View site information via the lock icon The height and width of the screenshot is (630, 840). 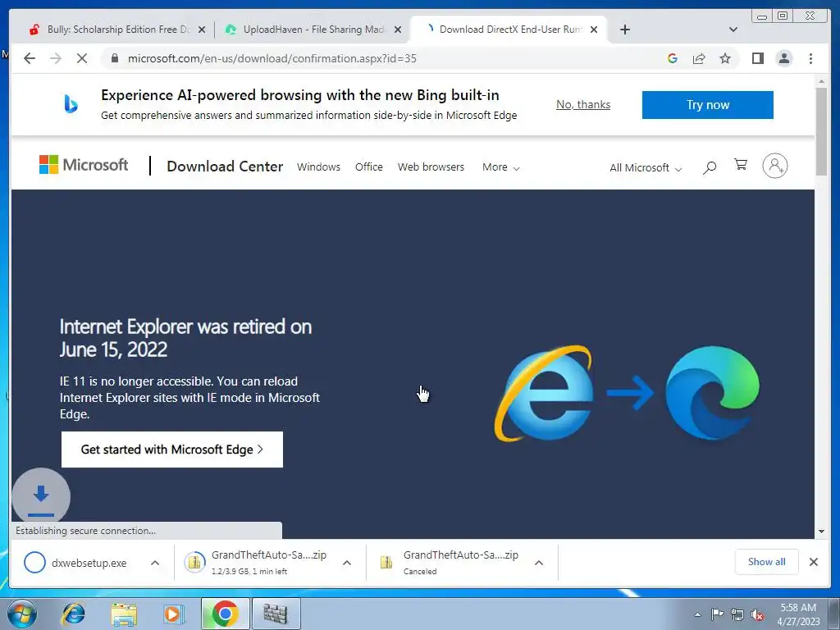[x=114, y=58]
